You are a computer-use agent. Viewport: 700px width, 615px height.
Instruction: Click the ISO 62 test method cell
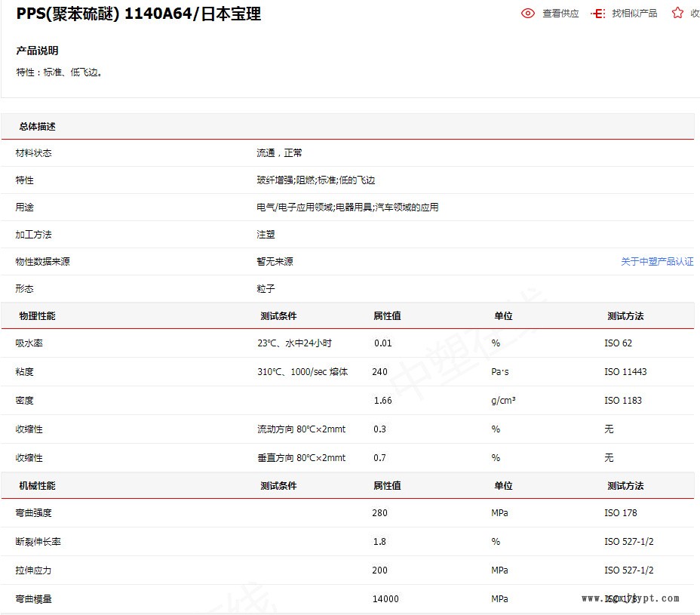(618, 343)
